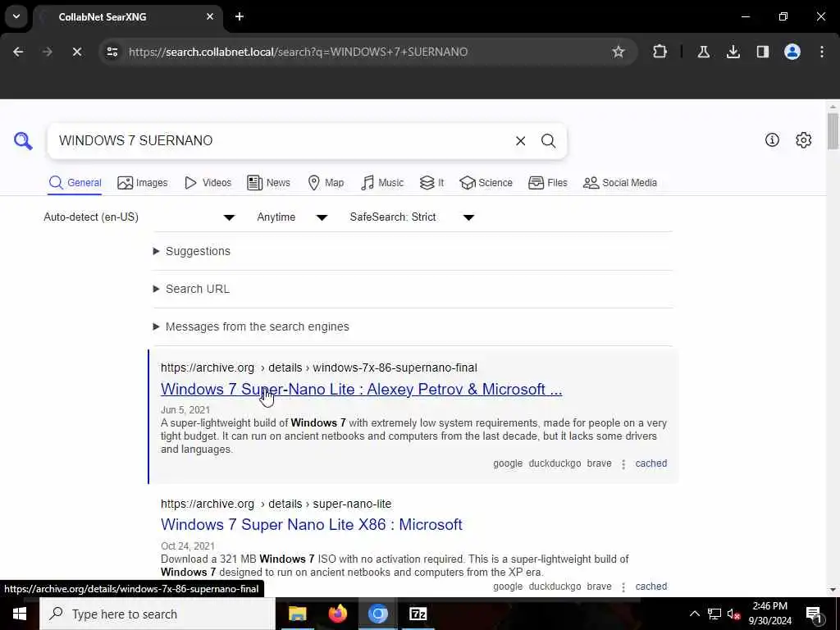This screenshot has height=630, width=840.
Task: Show hidden system tray icons
Action: tap(694, 614)
